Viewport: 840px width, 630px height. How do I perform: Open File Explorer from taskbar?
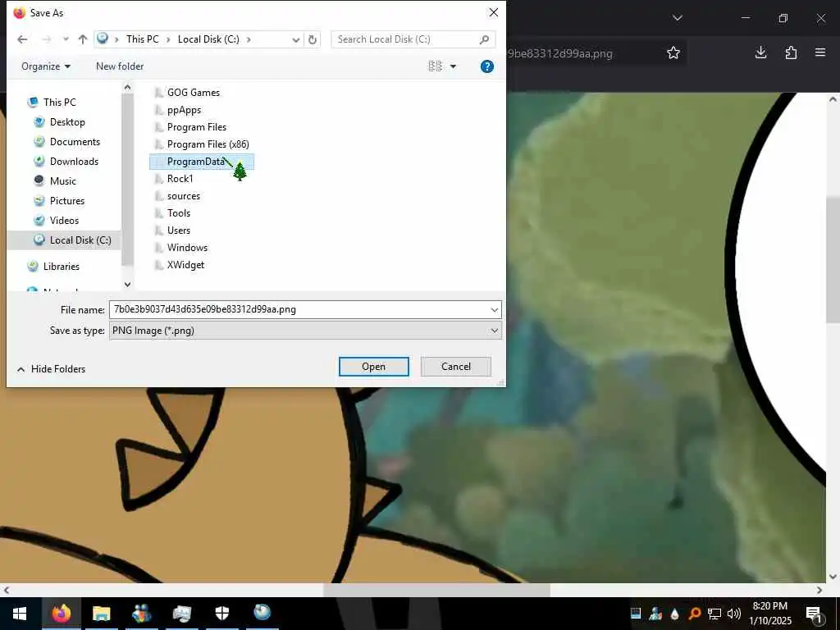pyautogui.click(x=101, y=614)
